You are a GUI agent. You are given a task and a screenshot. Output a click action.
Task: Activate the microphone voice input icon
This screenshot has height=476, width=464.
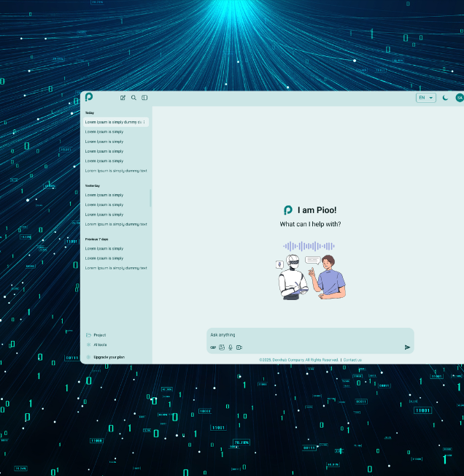coord(231,348)
